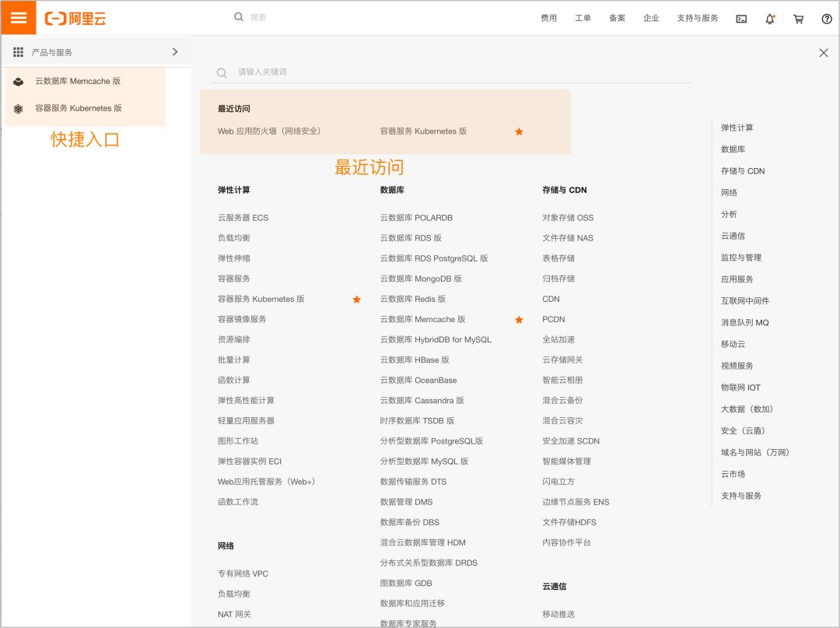
Task: Open 轻量应用服务器
Action: click(x=246, y=421)
